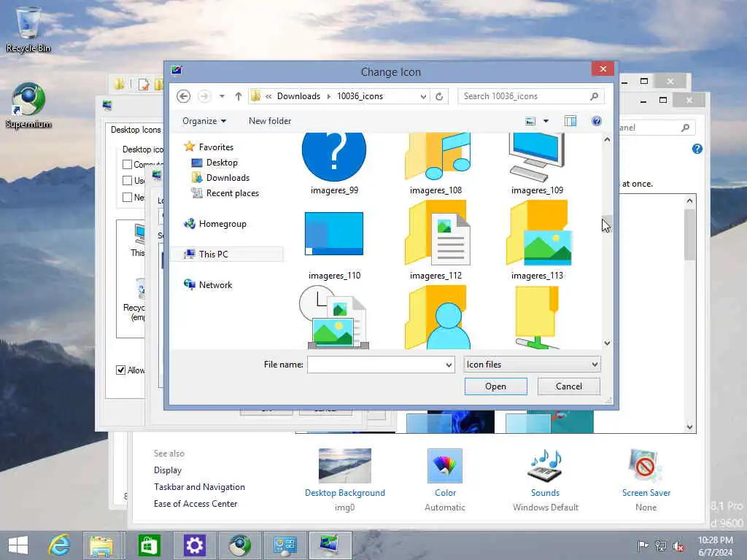Open the More view options dropdown arrow
The image size is (747, 560).
(x=546, y=121)
